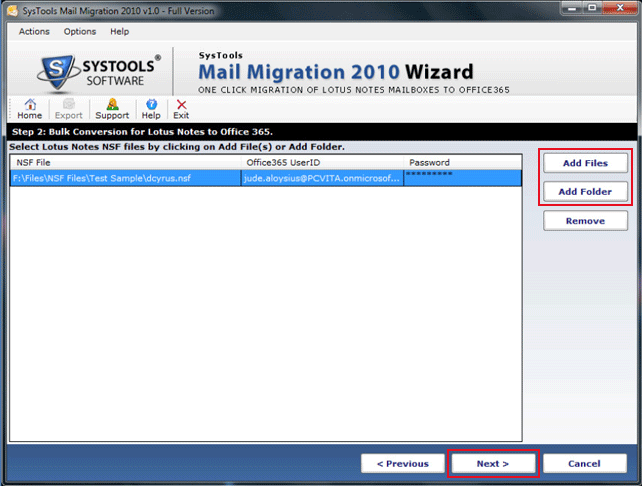This screenshot has width=642, height=486.
Task: Close the Mail Migration window
Action: coord(620,8)
